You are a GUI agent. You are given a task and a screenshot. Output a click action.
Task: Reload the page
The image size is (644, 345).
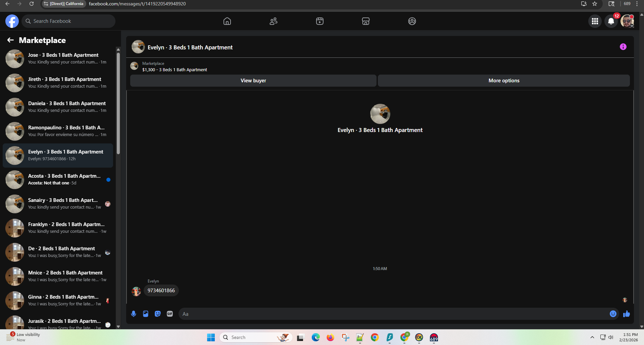coord(32,4)
